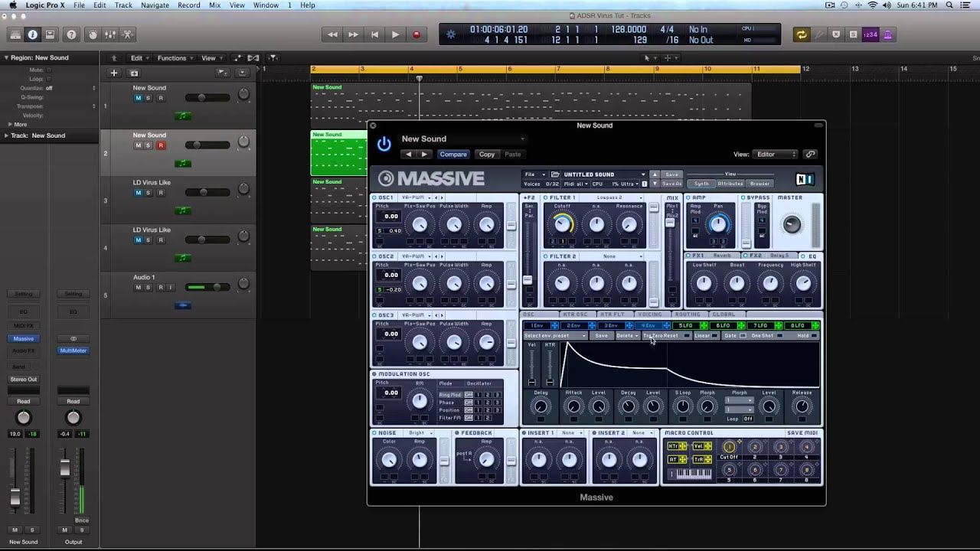The image size is (980, 551).
Task: Click the Rewind transport button
Action: pos(332,34)
